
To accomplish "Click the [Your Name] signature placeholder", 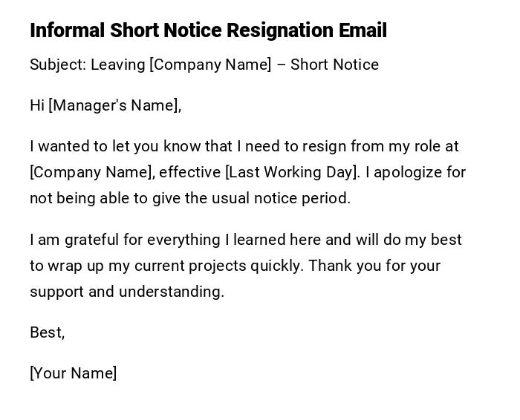I will 73,373.
